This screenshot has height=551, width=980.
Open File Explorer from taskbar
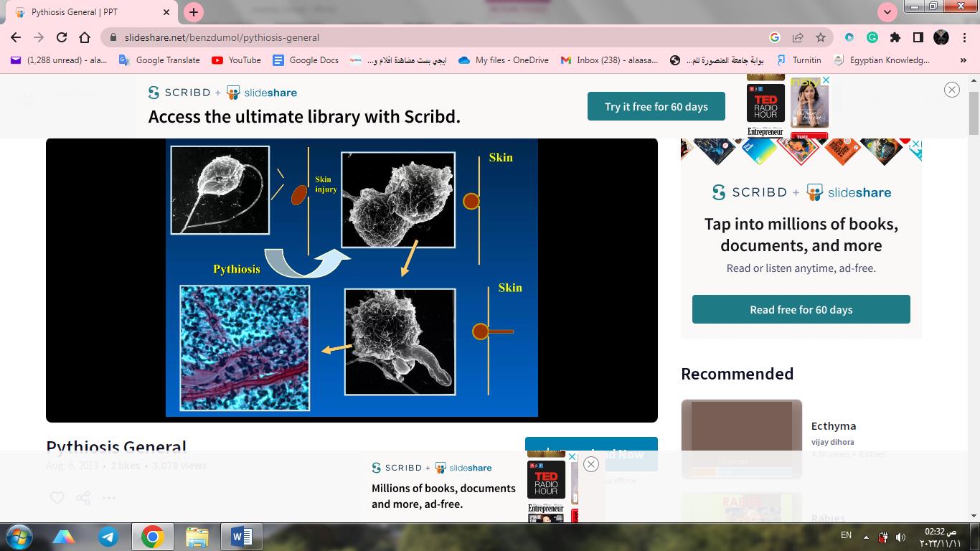(197, 537)
